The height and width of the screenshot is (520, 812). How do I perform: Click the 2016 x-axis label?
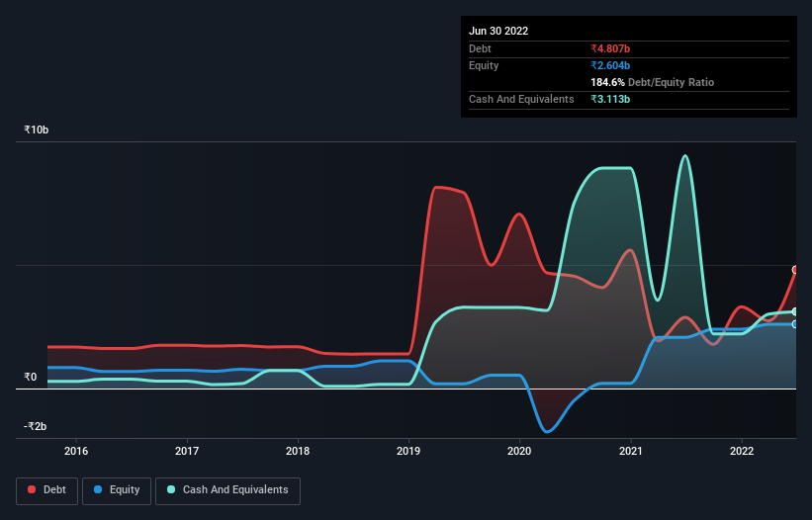pyautogui.click(x=76, y=451)
